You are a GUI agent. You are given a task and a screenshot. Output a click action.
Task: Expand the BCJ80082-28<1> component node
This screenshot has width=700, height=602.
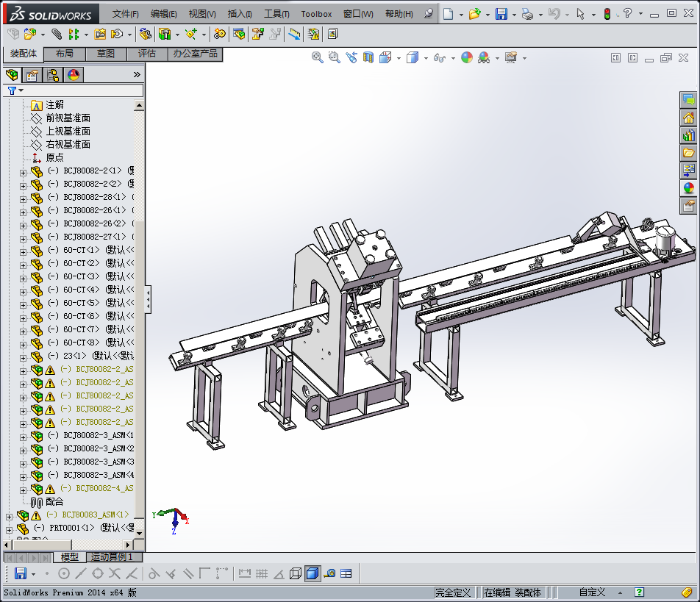23,199
